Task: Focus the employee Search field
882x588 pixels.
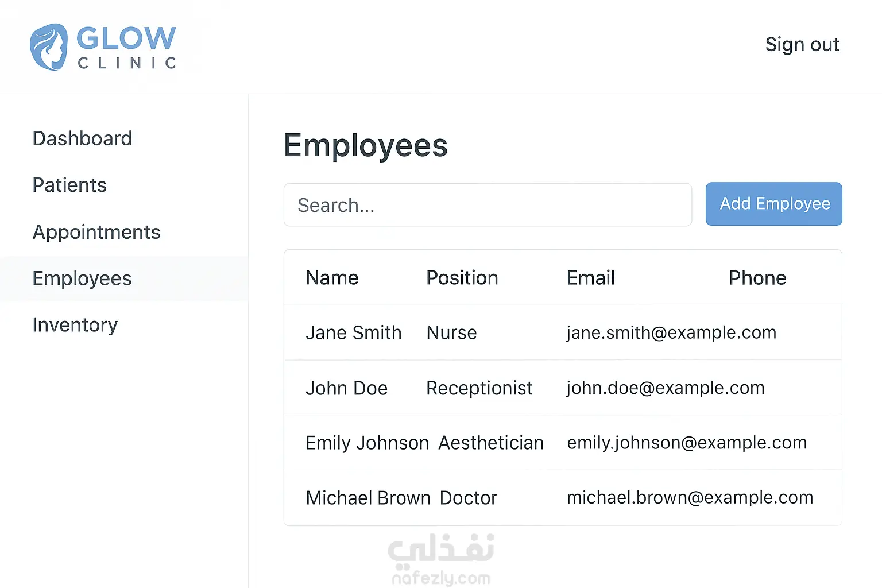Action: (488, 205)
